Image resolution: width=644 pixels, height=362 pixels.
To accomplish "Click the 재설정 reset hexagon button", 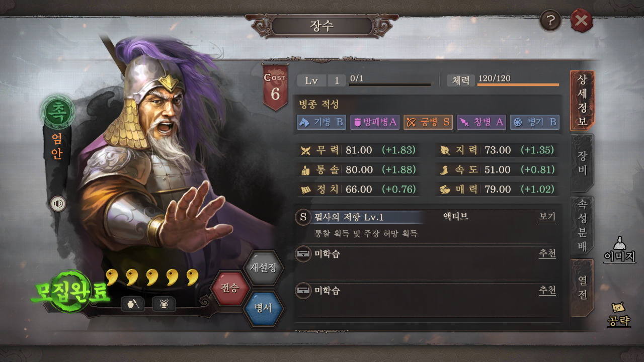I will click(x=263, y=267).
